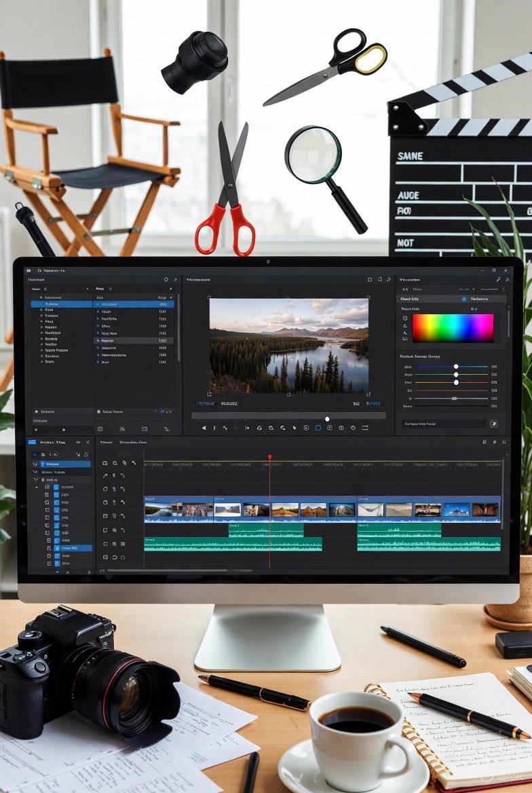Image resolution: width=532 pixels, height=793 pixels.
Task: Click the red playhead marker on the timeline ruler
Action: coord(269,457)
